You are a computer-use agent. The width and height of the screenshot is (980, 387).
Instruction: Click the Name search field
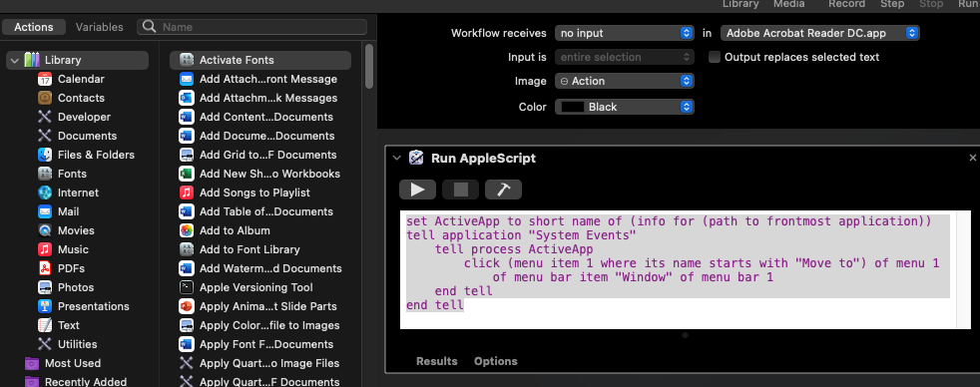(251, 27)
